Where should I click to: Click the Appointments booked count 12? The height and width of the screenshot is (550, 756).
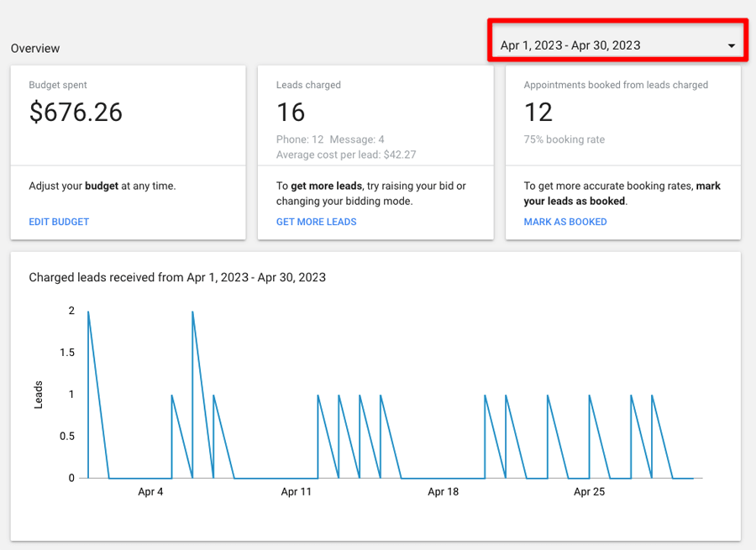point(538,112)
